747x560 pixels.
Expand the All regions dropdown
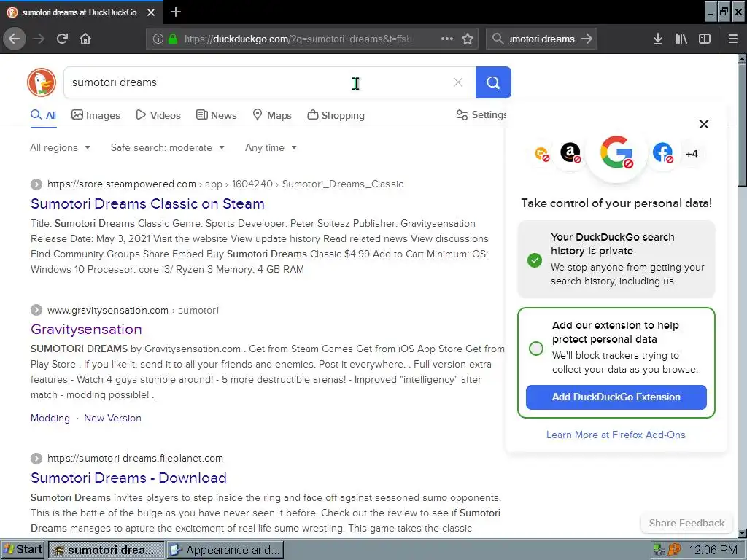(60, 147)
